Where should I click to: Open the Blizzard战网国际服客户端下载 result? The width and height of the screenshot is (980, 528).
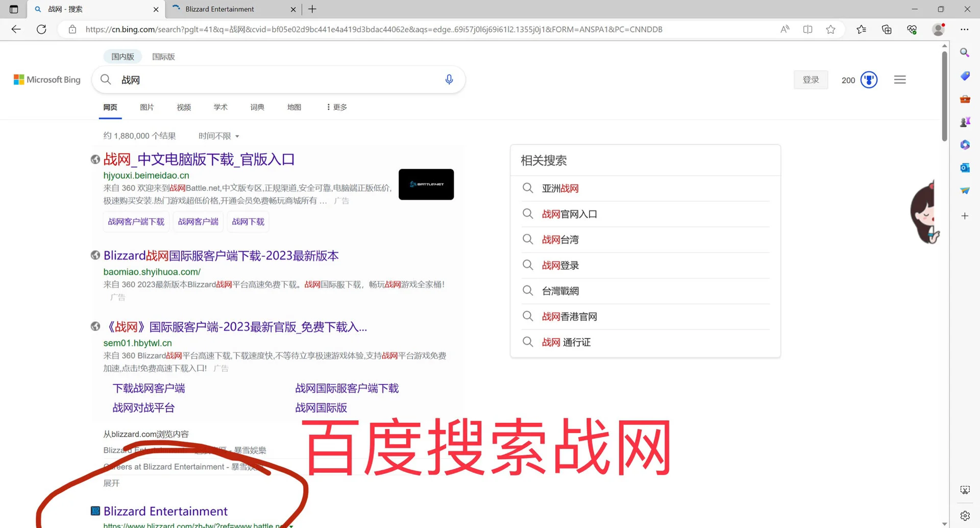point(221,256)
